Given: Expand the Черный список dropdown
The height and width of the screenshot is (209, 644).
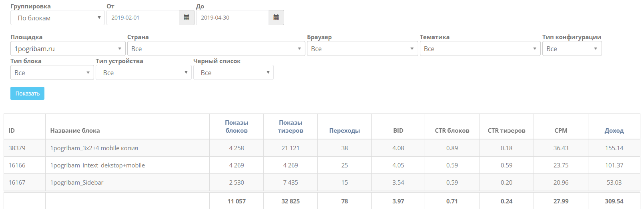Looking at the screenshot, I should pyautogui.click(x=233, y=73).
